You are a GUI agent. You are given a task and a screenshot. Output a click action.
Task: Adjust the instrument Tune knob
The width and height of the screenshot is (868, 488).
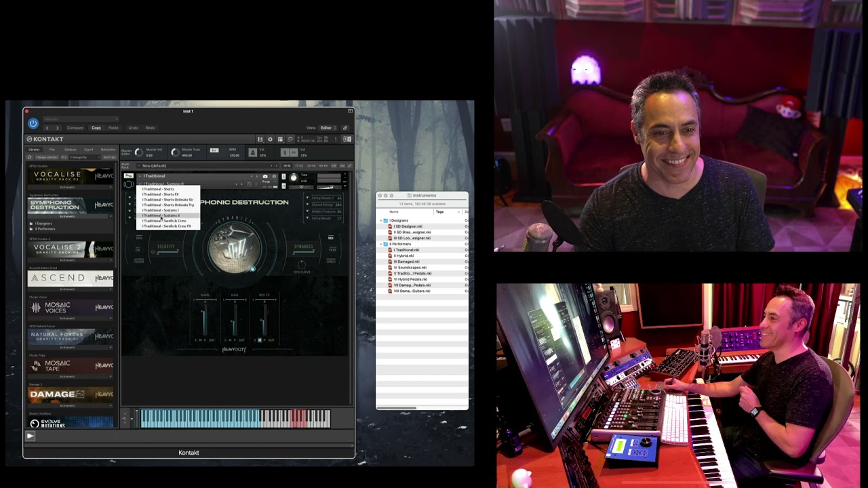pyautogui.click(x=293, y=178)
